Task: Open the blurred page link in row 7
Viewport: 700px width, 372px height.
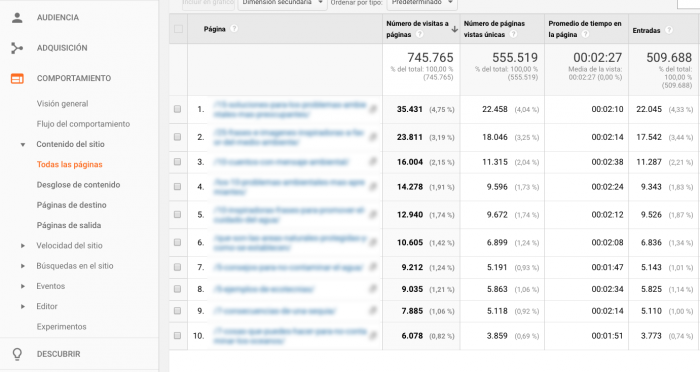Action: click(x=288, y=268)
